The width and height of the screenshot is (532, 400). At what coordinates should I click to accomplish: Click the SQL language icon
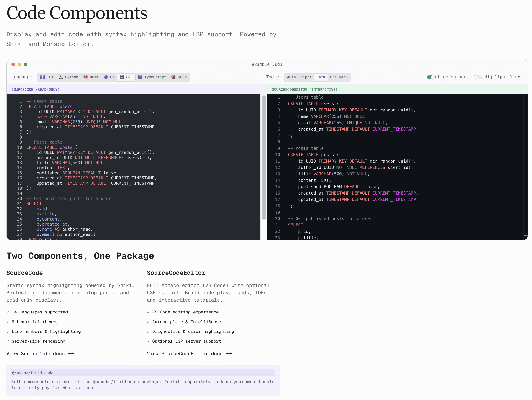pyautogui.click(x=122, y=77)
